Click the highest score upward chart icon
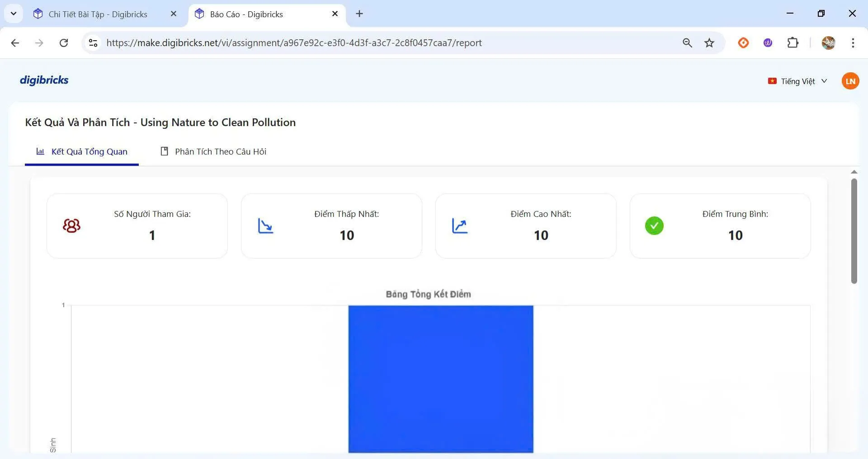The height and width of the screenshot is (459, 868). coord(460,225)
